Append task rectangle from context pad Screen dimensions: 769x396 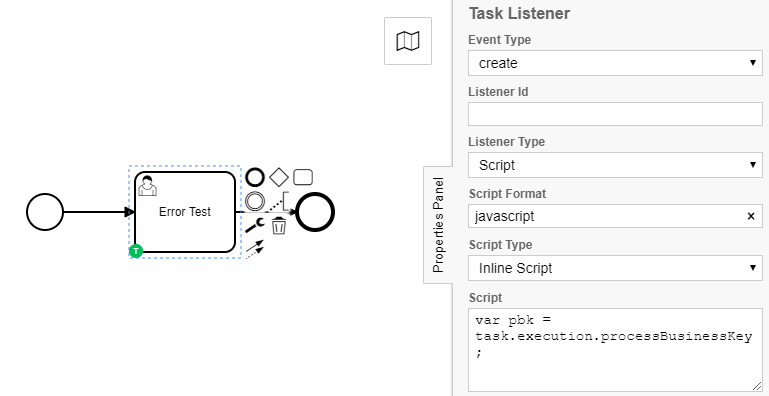pos(303,177)
